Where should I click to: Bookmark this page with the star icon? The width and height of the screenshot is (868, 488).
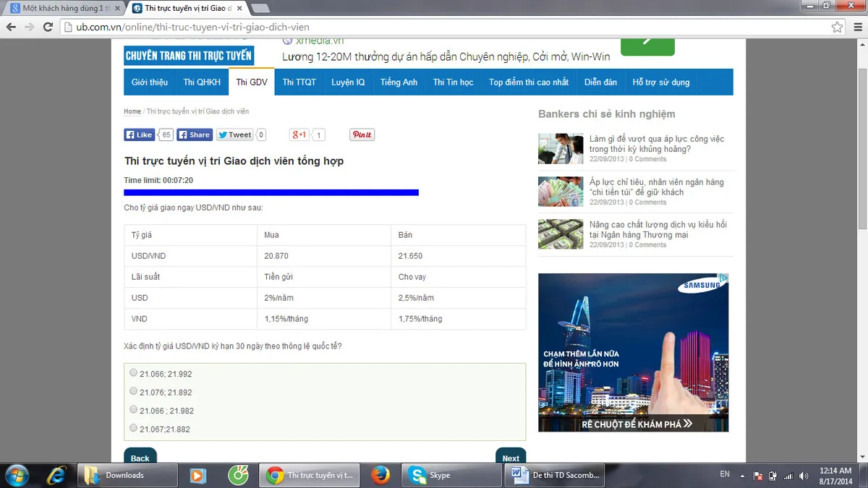(x=837, y=27)
